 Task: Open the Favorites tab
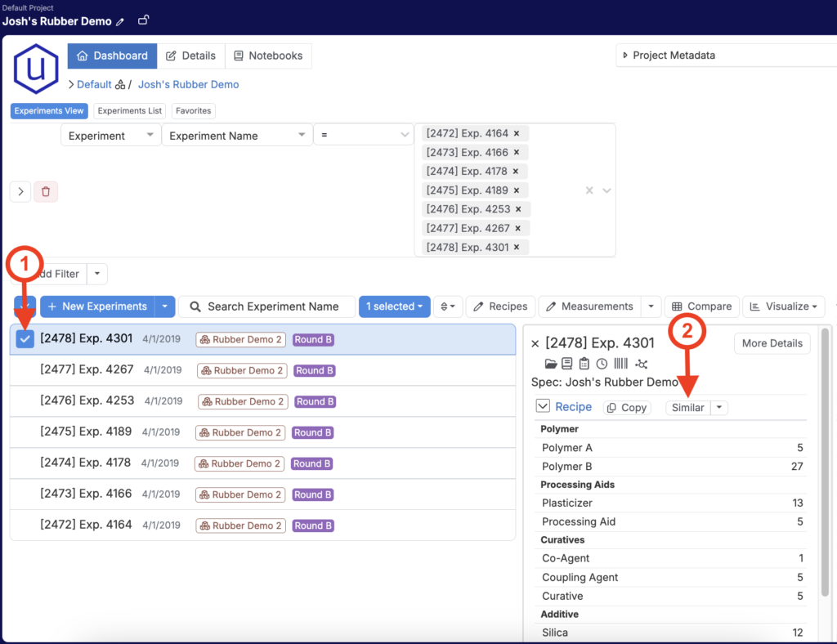point(193,111)
